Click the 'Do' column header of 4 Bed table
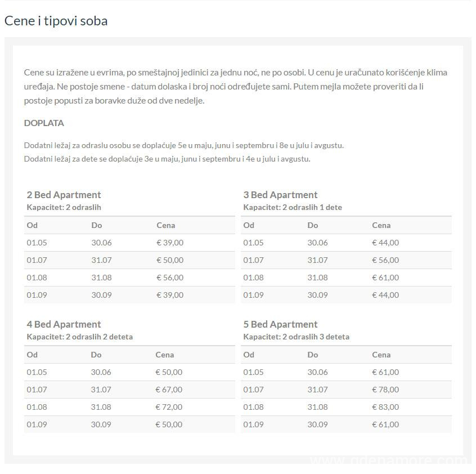Screen dimensions: 476x474 coord(96,355)
